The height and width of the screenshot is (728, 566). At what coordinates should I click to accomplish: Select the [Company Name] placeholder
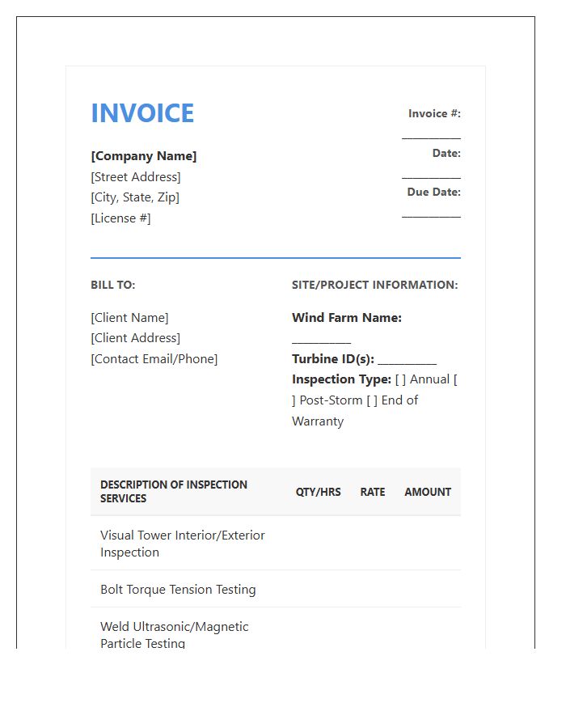[144, 156]
